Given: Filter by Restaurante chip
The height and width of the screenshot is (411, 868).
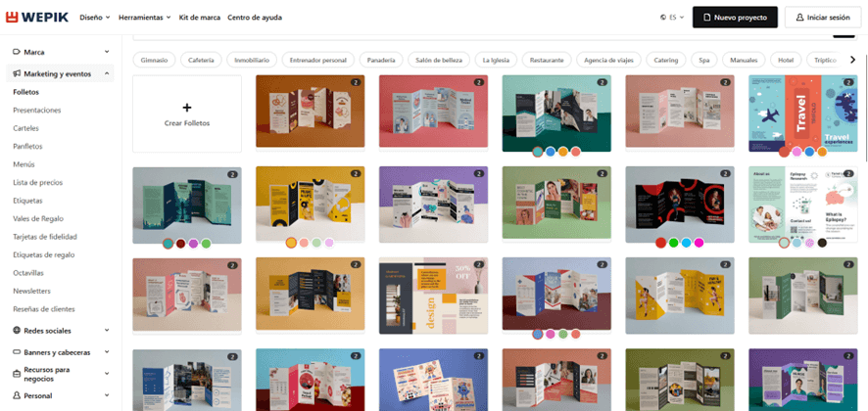Looking at the screenshot, I should (547, 60).
